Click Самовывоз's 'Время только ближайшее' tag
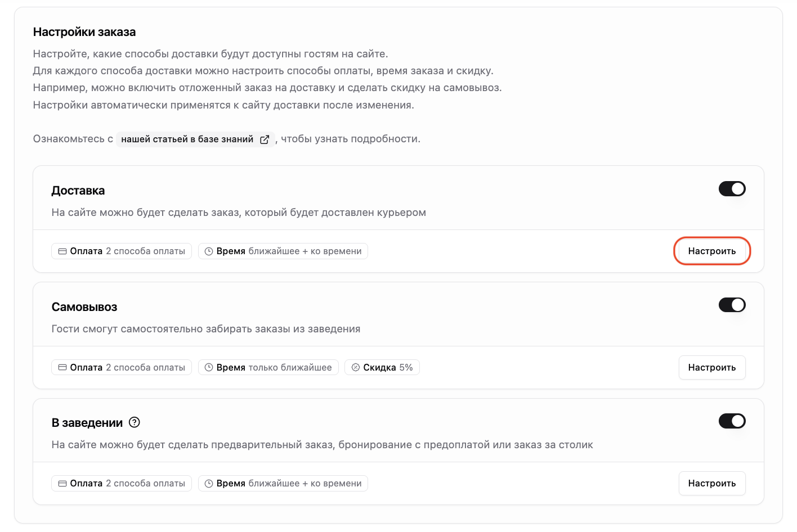The image size is (797, 532). tap(268, 368)
